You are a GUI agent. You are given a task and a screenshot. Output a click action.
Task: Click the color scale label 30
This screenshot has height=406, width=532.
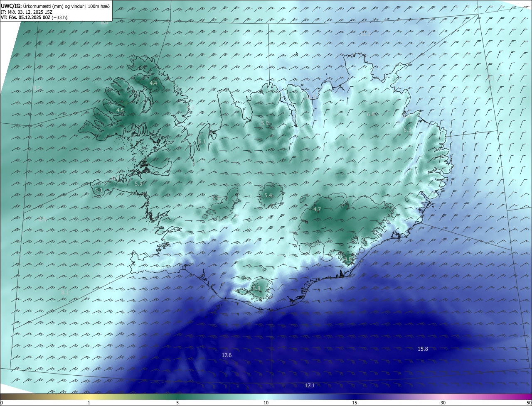pyautogui.click(x=443, y=403)
